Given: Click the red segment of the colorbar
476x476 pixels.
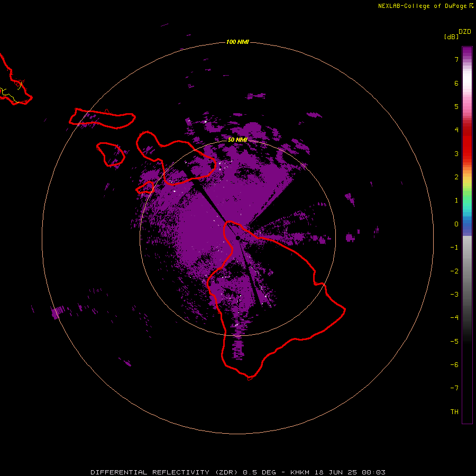Looking at the screenshot, I should (467, 143).
